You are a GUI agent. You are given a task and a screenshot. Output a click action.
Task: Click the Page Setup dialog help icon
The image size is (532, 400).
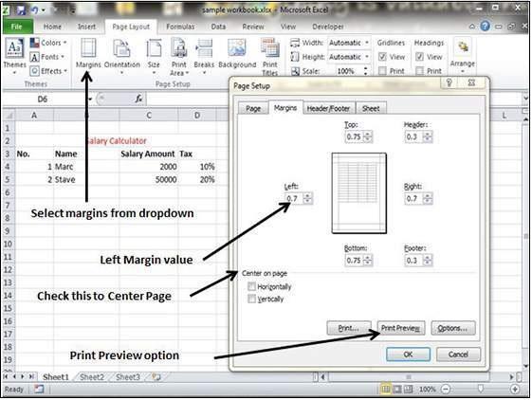449,82
